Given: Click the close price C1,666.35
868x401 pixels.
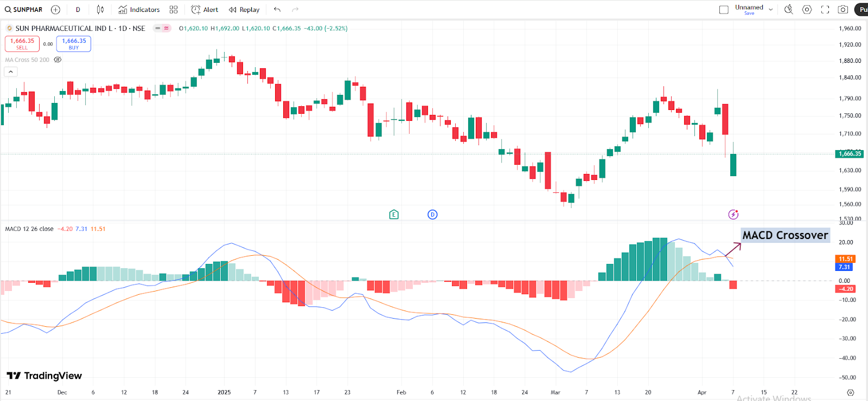Looking at the screenshot, I should point(287,28).
